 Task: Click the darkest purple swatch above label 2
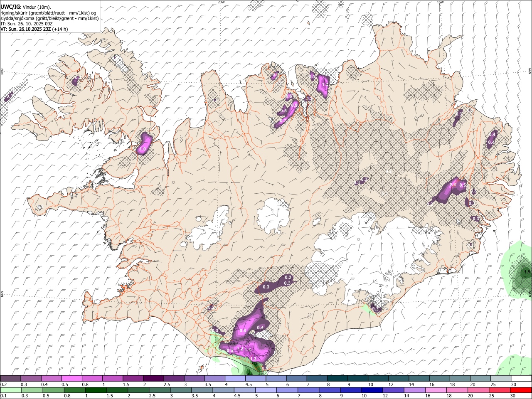153,379
